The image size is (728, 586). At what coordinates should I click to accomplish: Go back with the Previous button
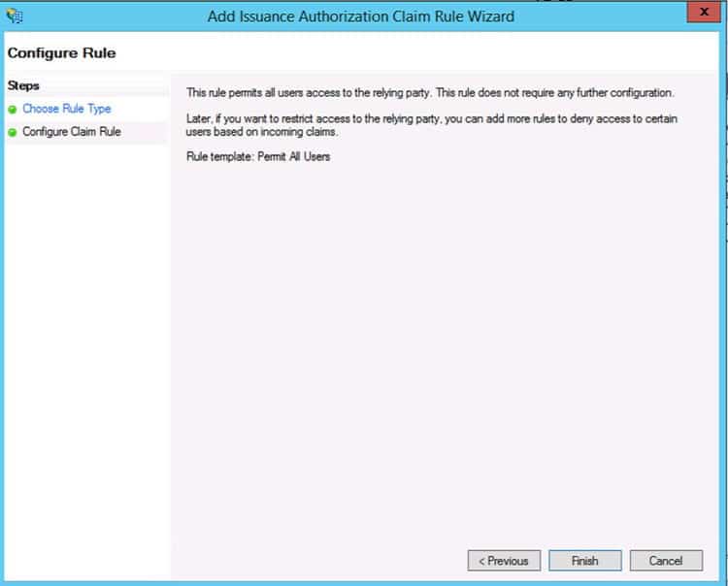click(504, 561)
